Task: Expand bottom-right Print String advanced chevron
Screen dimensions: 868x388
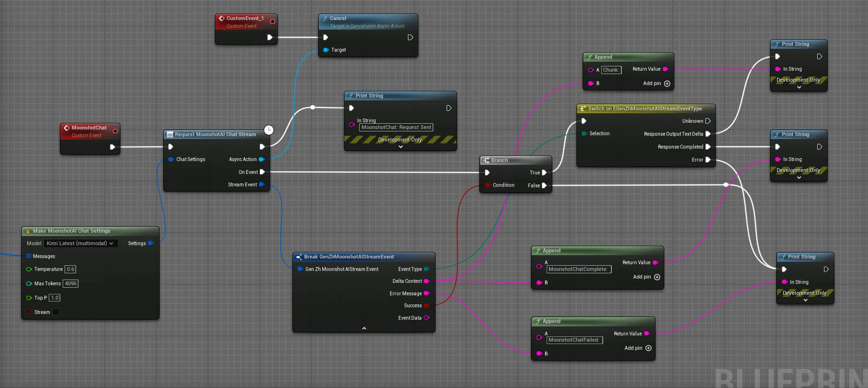Action: 806,300
